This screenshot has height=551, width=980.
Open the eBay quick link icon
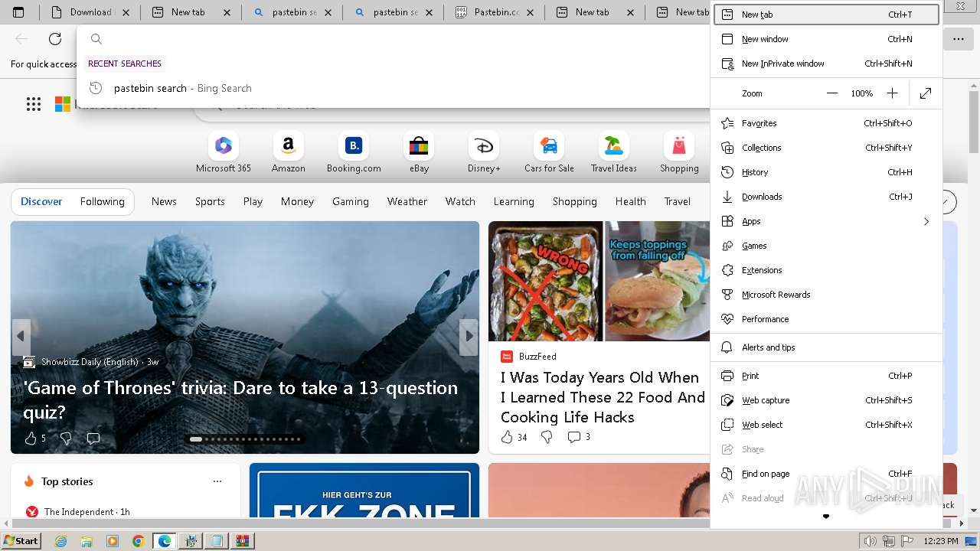coord(419,145)
